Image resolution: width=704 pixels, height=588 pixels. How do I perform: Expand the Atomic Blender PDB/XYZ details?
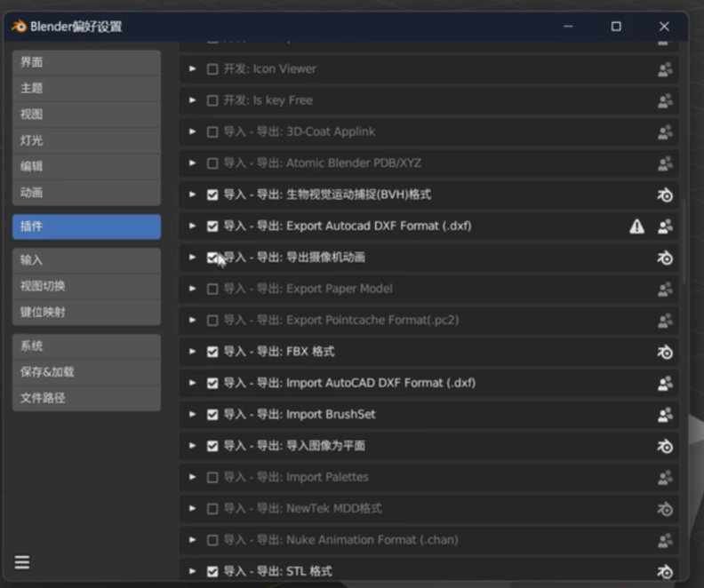click(x=192, y=163)
